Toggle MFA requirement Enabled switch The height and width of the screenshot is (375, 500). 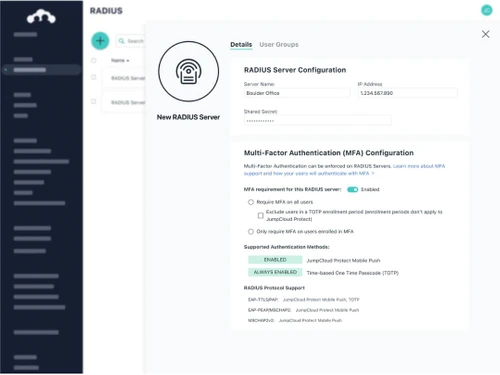tap(352, 190)
